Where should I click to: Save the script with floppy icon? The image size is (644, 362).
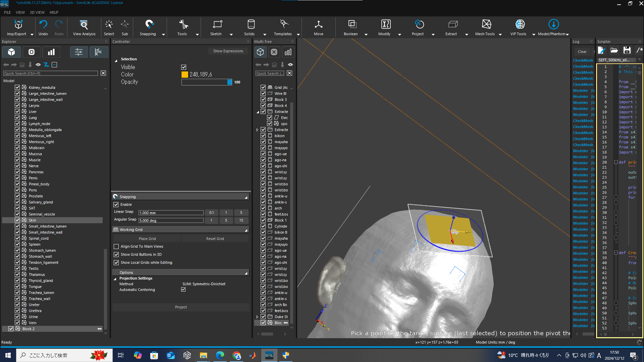tap(627, 50)
